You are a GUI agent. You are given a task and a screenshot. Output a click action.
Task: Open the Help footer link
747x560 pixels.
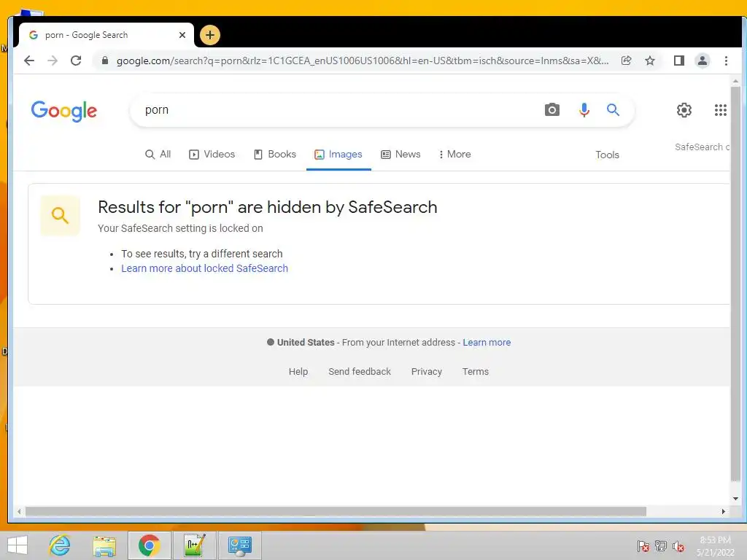pos(298,371)
